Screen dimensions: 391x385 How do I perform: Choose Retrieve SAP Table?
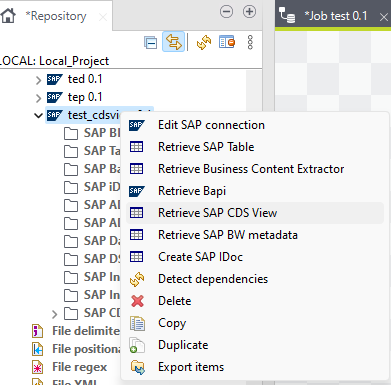pyautogui.click(x=255, y=147)
